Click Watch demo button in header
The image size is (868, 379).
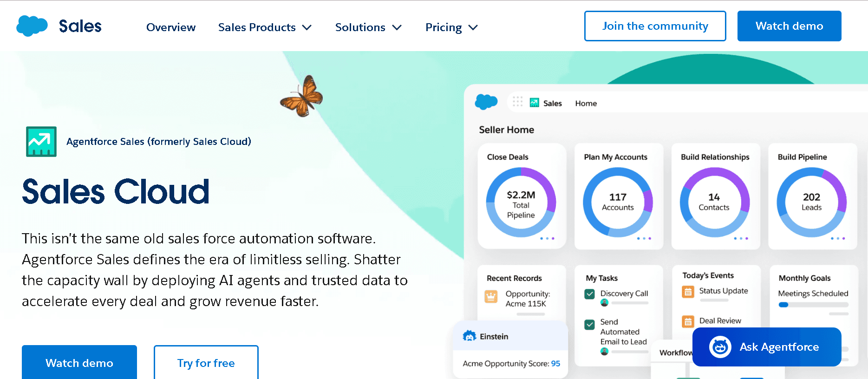[789, 26]
